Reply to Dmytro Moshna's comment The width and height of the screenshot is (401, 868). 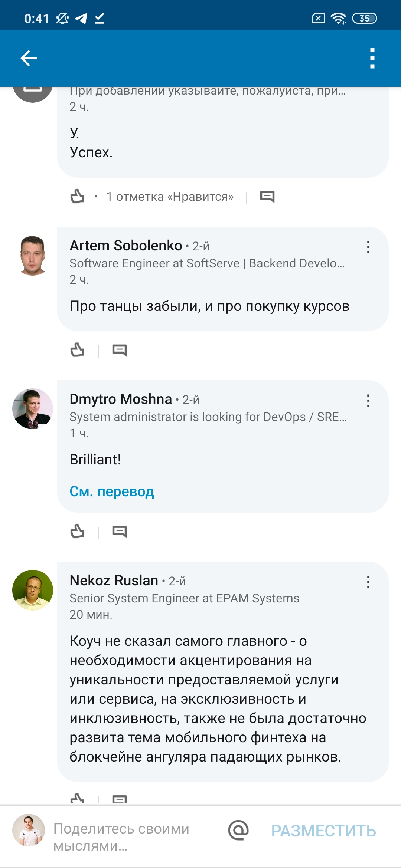pos(120,531)
